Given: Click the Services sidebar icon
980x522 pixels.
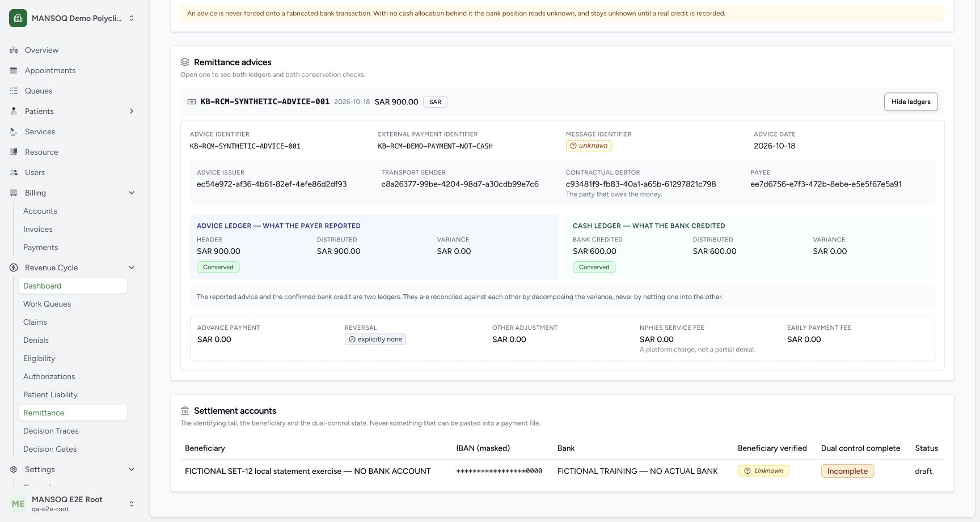Looking at the screenshot, I should point(14,131).
